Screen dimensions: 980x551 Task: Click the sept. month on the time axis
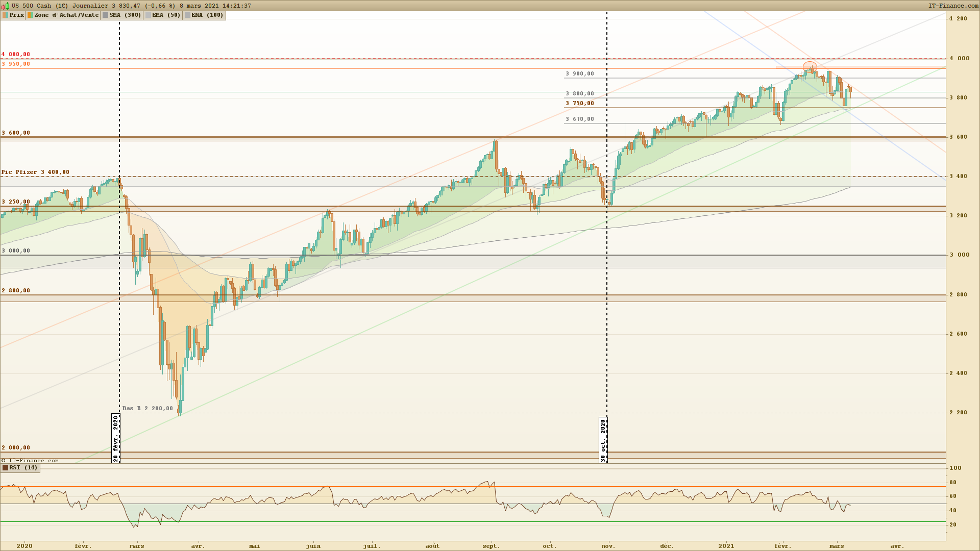click(491, 546)
